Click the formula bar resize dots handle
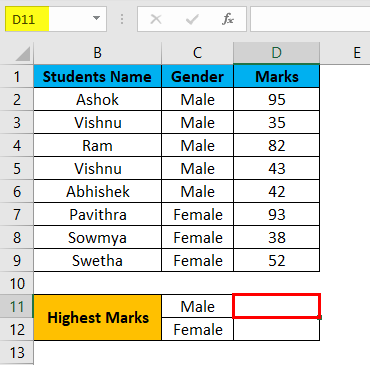The width and height of the screenshot is (370, 365). [122, 19]
